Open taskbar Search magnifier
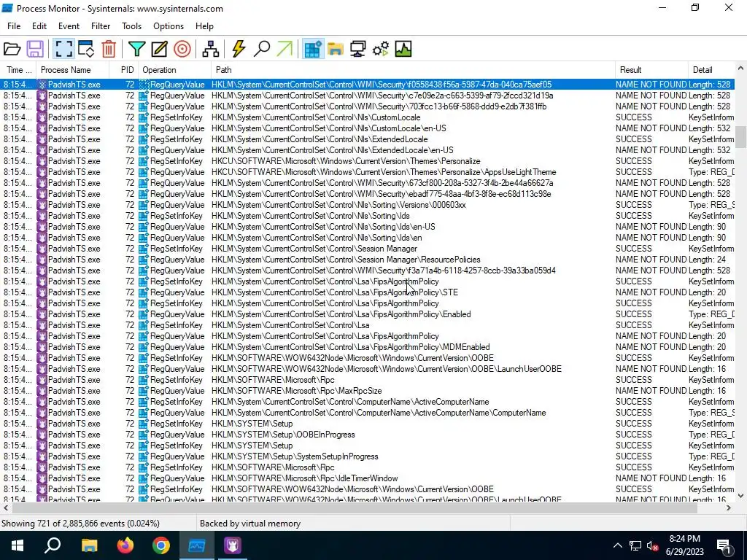Screen dimensions: 747x560 53,545
